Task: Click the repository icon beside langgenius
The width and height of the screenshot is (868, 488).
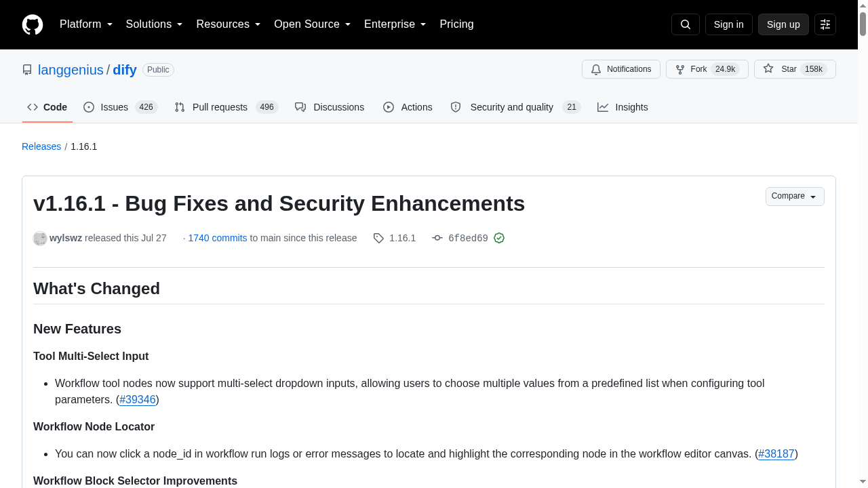Action: tap(27, 70)
